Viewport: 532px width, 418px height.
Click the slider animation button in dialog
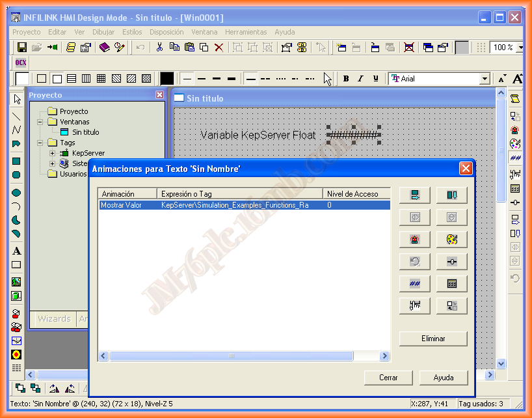(x=452, y=262)
